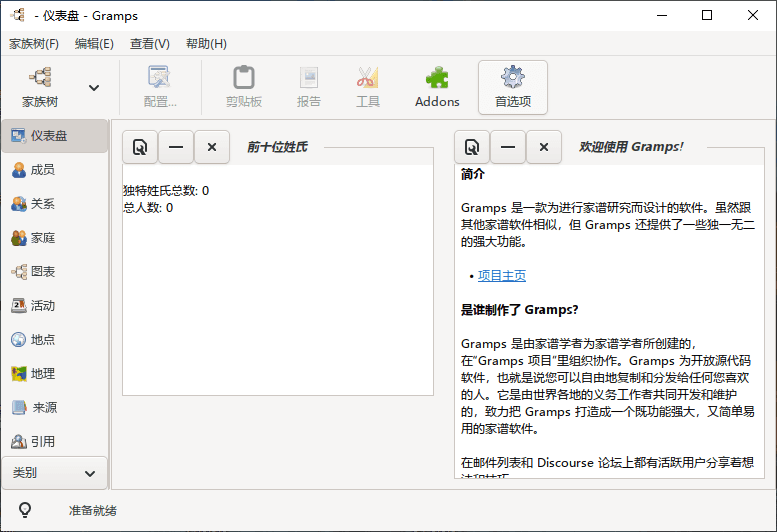Open 地理 (Geography) map view
The image size is (777, 532).
click(42, 374)
